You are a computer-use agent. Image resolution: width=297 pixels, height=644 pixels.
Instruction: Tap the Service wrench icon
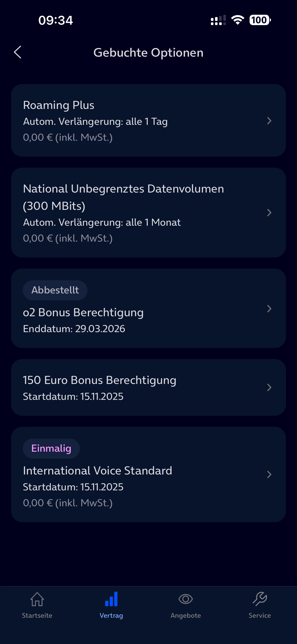pos(260,599)
